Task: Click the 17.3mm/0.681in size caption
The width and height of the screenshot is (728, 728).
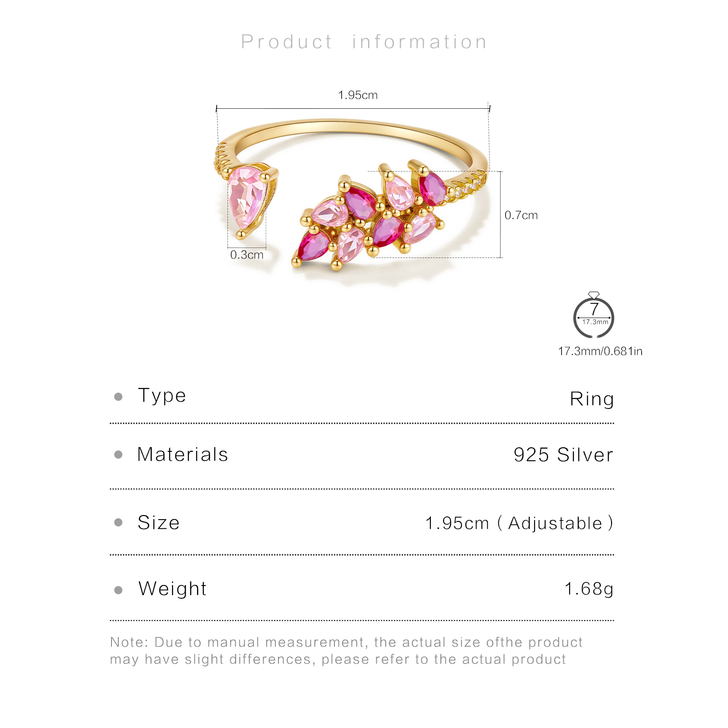Action: pos(600,351)
